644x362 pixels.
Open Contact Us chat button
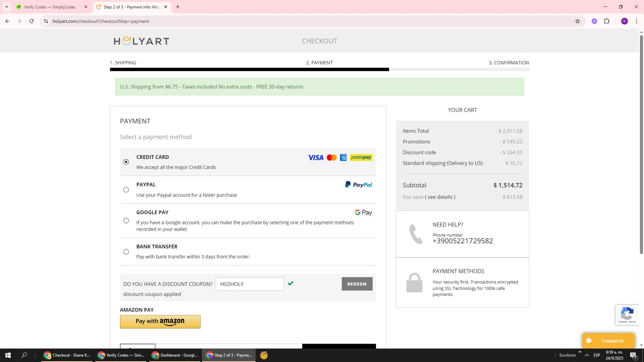[608, 341]
